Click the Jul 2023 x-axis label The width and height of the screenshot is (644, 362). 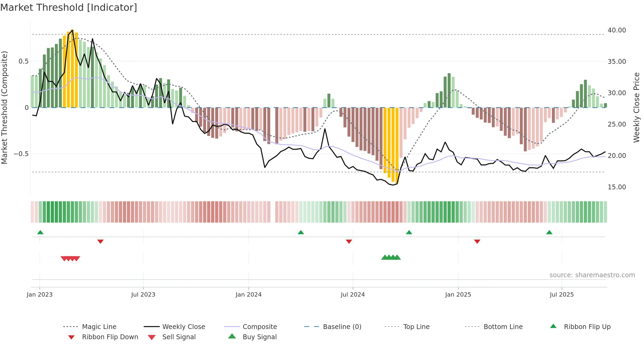click(x=143, y=294)
